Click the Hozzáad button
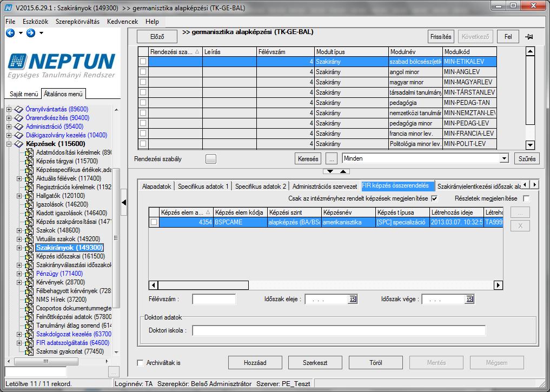550x392 pixels. [255, 363]
